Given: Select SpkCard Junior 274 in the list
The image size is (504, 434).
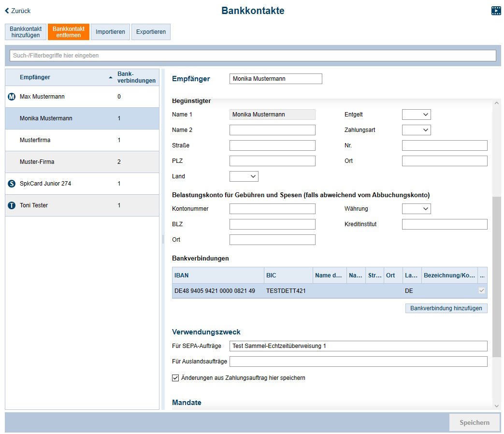Looking at the screenshot, I should coord(82,184).
